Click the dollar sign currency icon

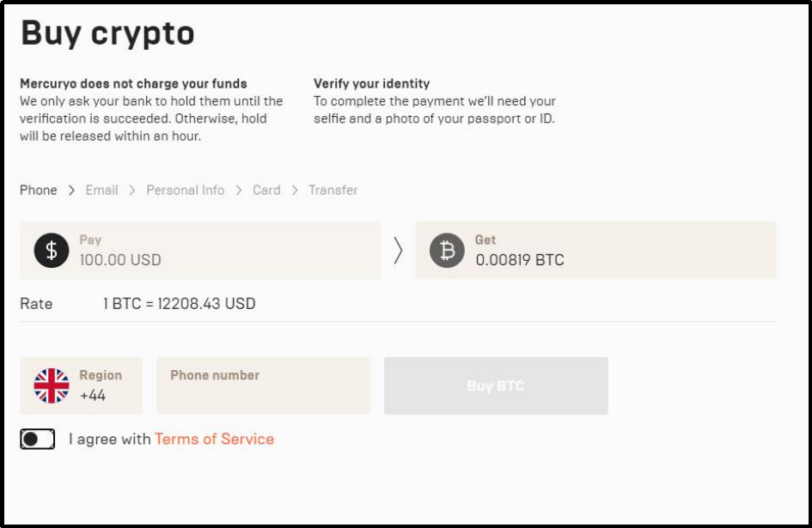52,251
